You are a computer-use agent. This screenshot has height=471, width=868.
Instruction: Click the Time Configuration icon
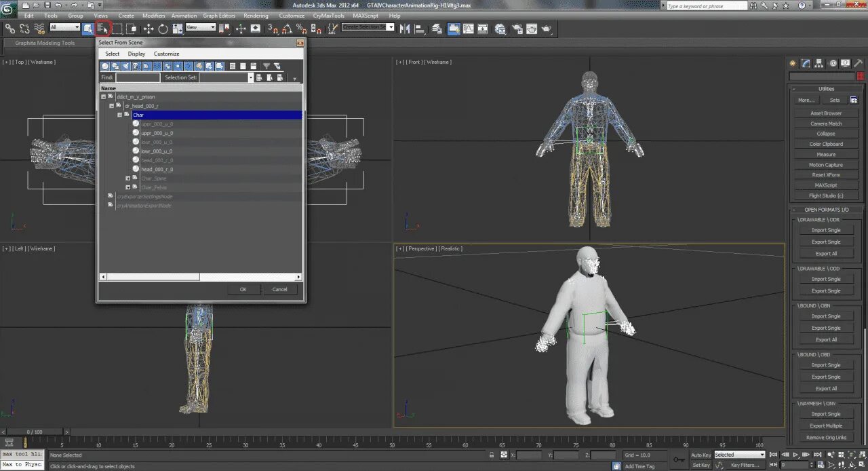(x=821, y=465)
